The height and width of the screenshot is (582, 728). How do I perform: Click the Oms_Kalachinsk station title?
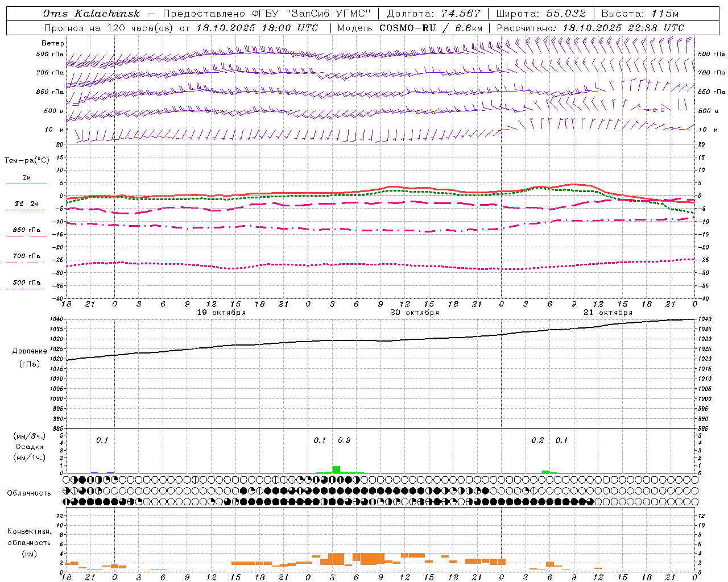coord(91,14)
